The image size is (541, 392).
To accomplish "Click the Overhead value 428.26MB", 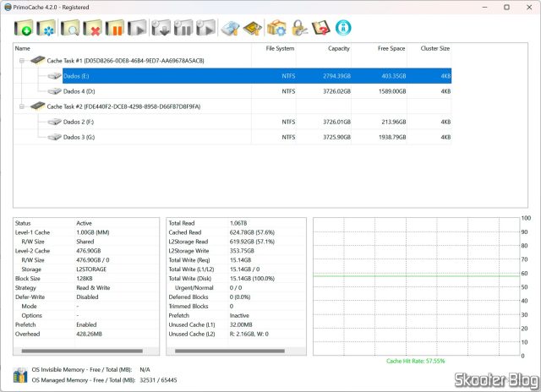I will (x=89, y=334).
